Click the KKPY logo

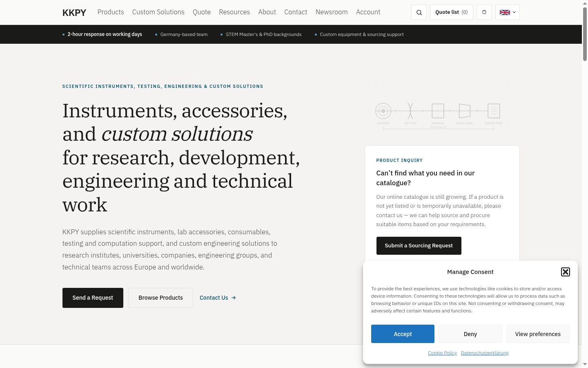pyautogui.click(x=74, y=13)
